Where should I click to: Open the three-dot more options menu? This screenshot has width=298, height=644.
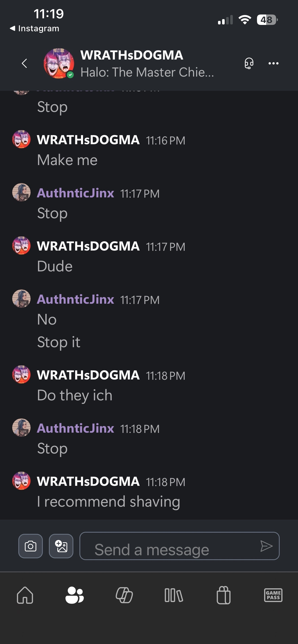(x=274, y=63)
